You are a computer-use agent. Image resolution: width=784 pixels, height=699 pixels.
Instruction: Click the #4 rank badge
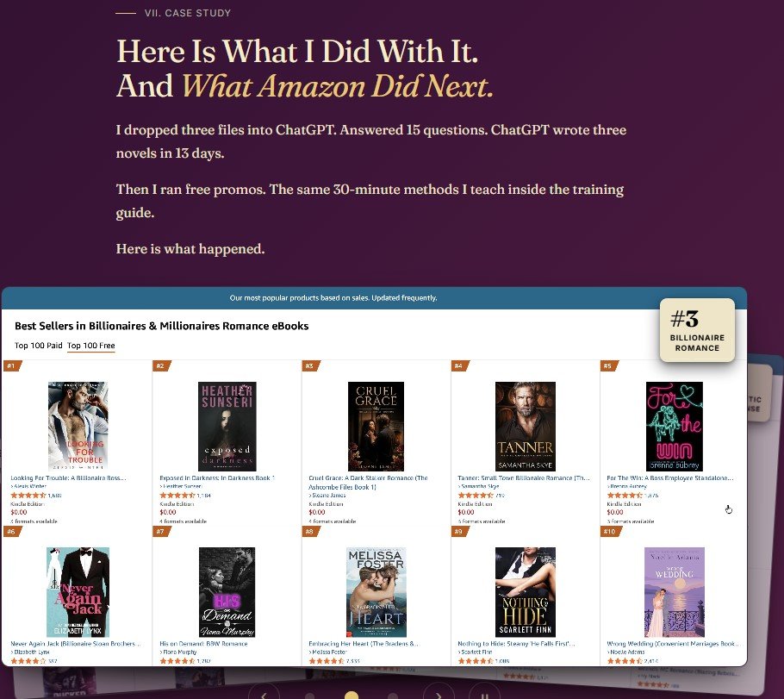point(459,365)
